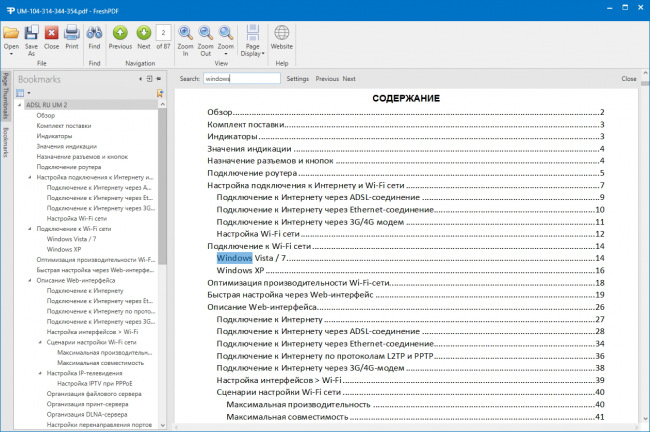Select the Значения индикации bookmark
Image resolution: width=650 pixels, height=432 pixels.
click(66, 146)
